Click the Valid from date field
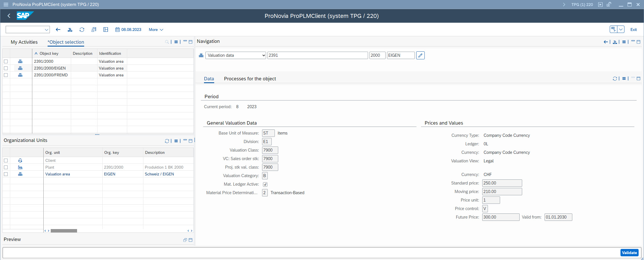This screenshot has height=260, width=644. point(558,217)
